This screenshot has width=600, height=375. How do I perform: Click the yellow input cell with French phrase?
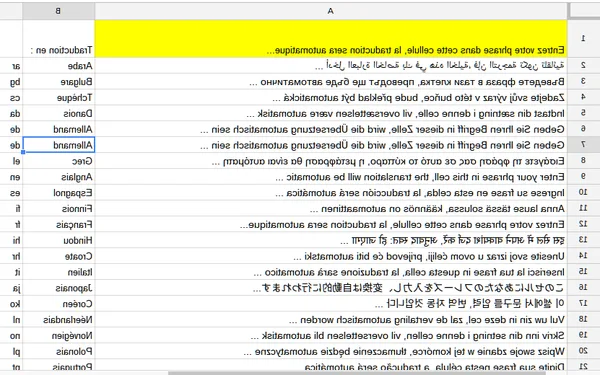(331, 39)
